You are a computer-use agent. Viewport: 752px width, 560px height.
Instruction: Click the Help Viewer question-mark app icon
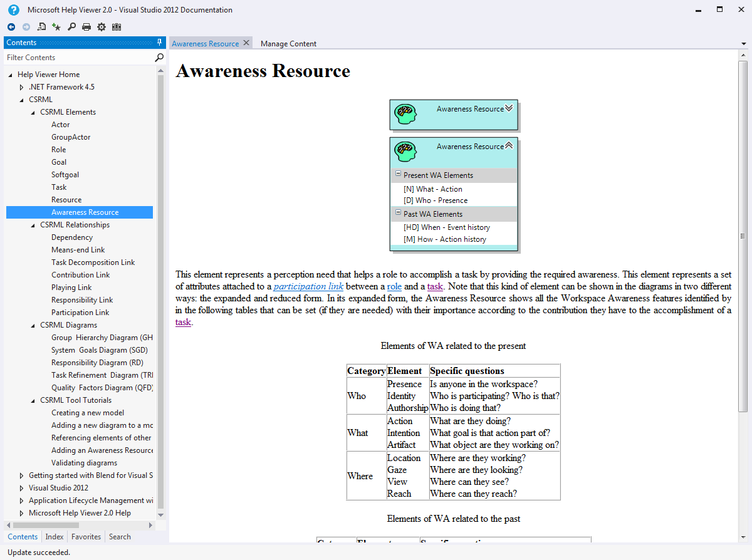[14, 9]
